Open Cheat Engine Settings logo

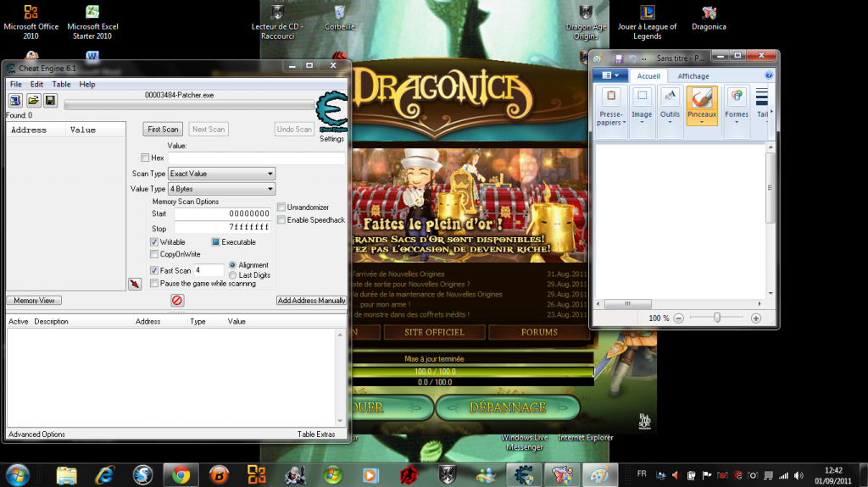331,112
